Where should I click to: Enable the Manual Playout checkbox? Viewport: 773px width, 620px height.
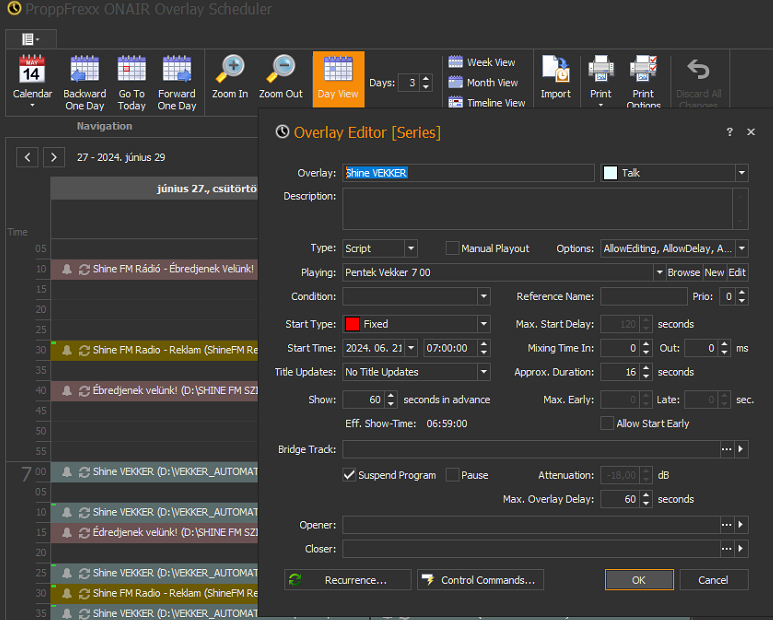point(452,248)
